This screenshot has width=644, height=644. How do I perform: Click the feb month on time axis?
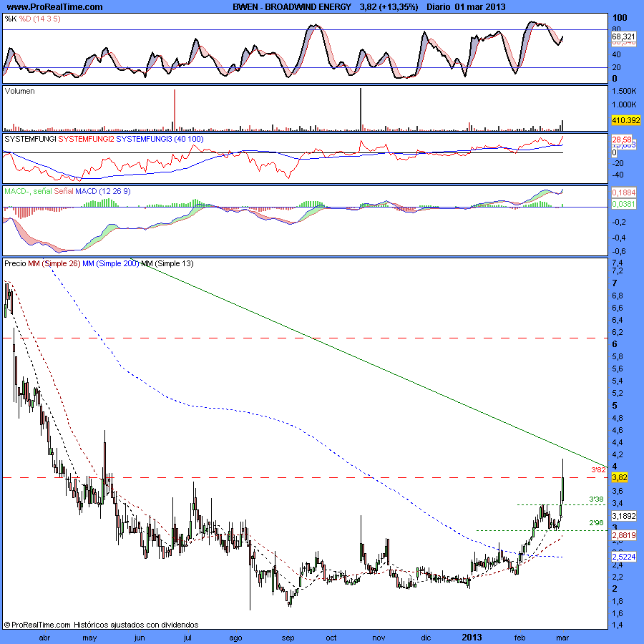(x=519, y=638)
